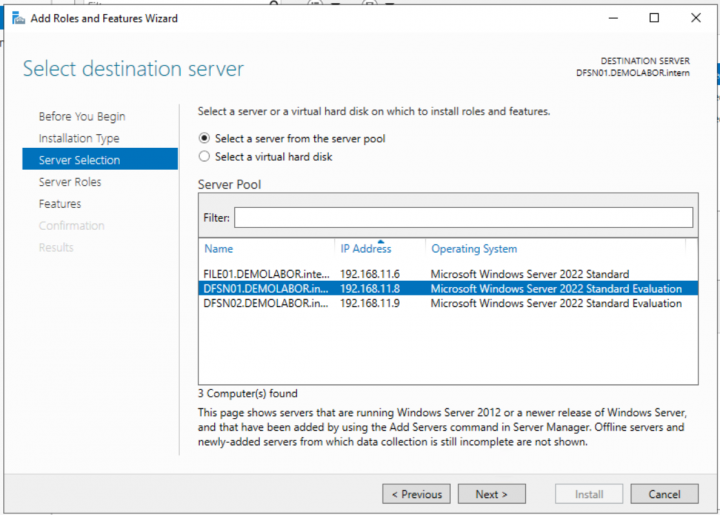This screenshot has height=515, width=720.
Task: Jump to the Server Roles step
Action: [70, 183]
